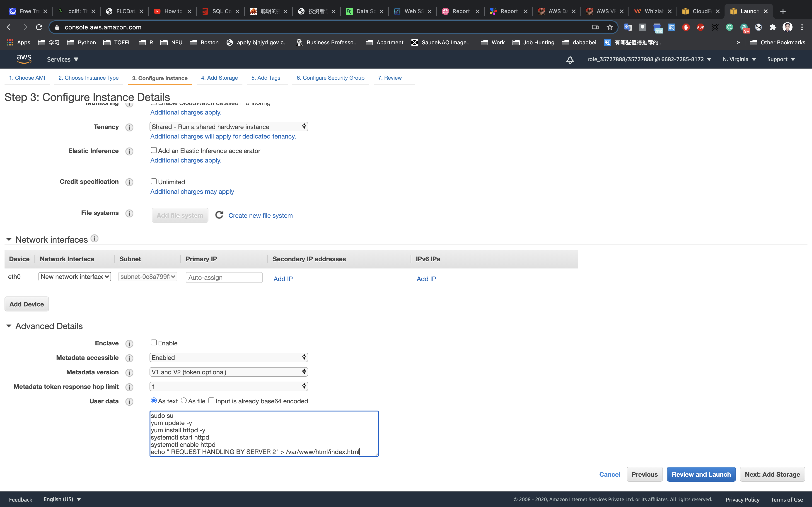
Task: Open the Metadata version dropdown
Action: tap(229, 372)
